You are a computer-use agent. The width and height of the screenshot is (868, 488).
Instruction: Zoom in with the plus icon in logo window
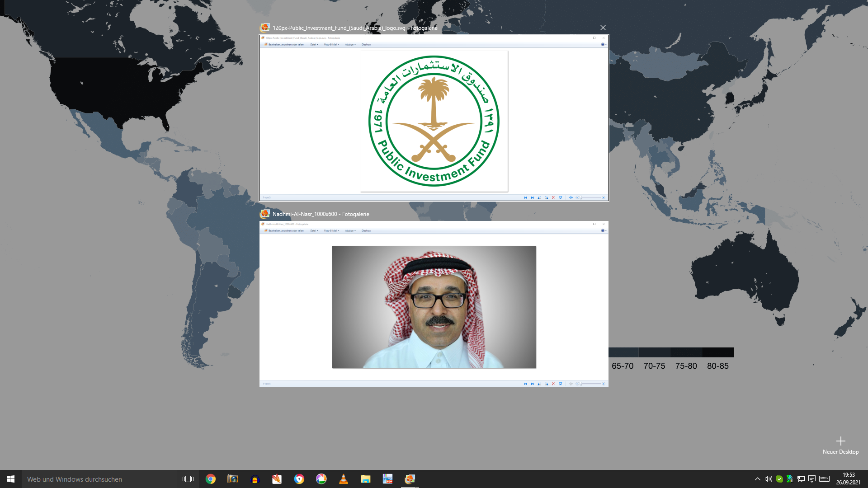[x=604, y=197]
